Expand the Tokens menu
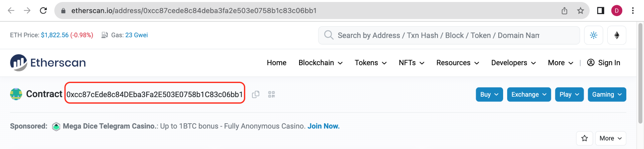Image resolution: width=644 pixels, height=149 pixels. coord(371,63)
